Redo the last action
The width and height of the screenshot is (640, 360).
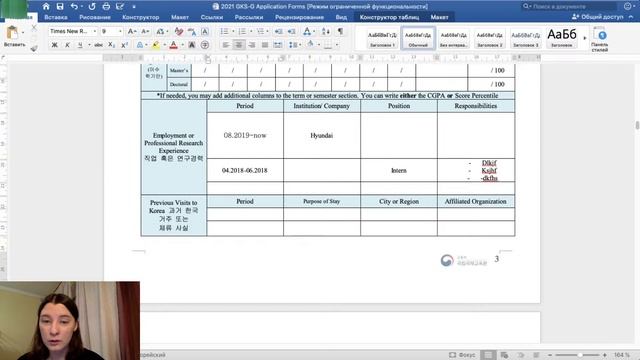[92, 6]
